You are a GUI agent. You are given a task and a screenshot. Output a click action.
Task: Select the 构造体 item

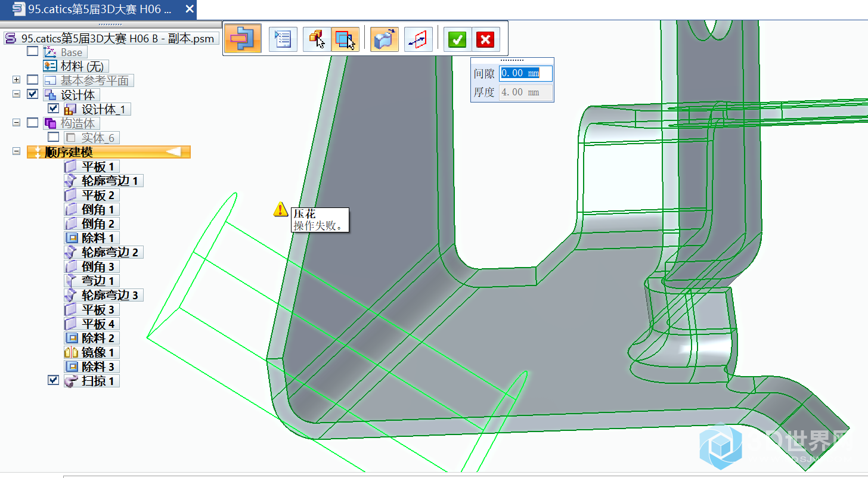click(72, 123)
